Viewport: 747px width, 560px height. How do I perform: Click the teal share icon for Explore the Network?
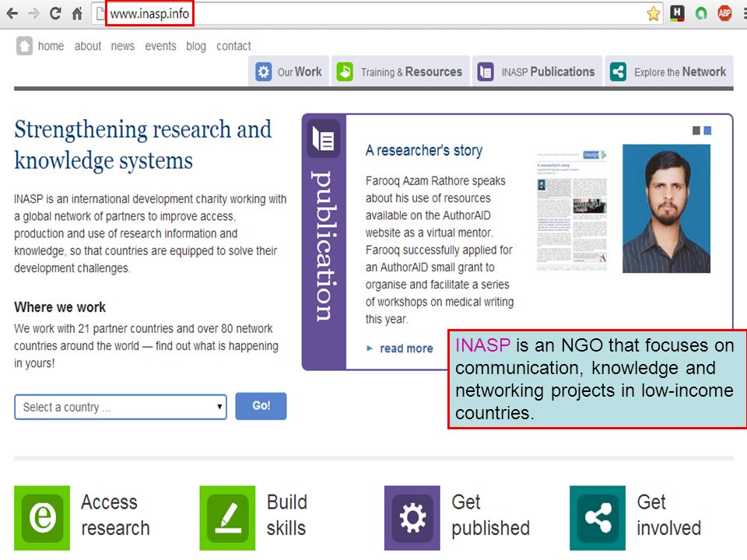click(619, 72)
